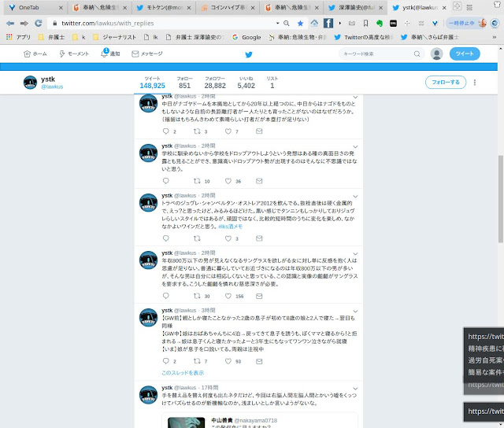This screenshot has height=428, width=504.
Task: Message the ドロップアウト tweet via envelope icon
Action: (259, 181)
